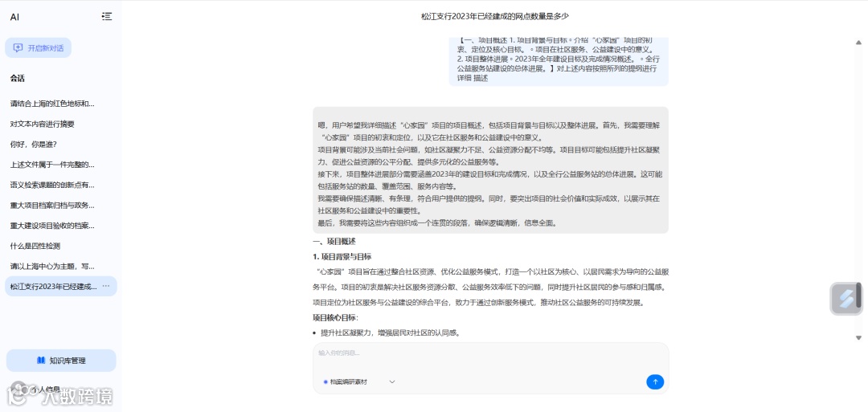The height and width of the screenshot is (412, 868).
Task: Click the gray reasoning block of the reply
Action: coord(490,169)
